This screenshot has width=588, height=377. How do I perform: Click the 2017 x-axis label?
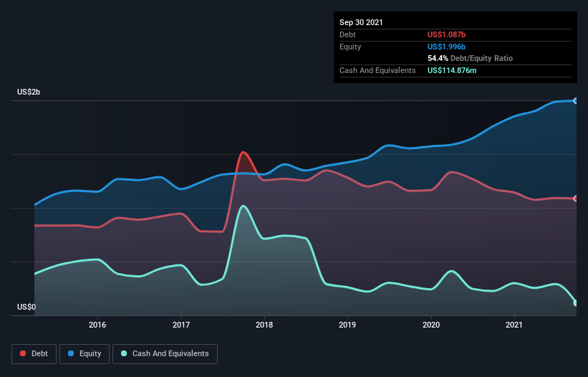click(181, 325)
